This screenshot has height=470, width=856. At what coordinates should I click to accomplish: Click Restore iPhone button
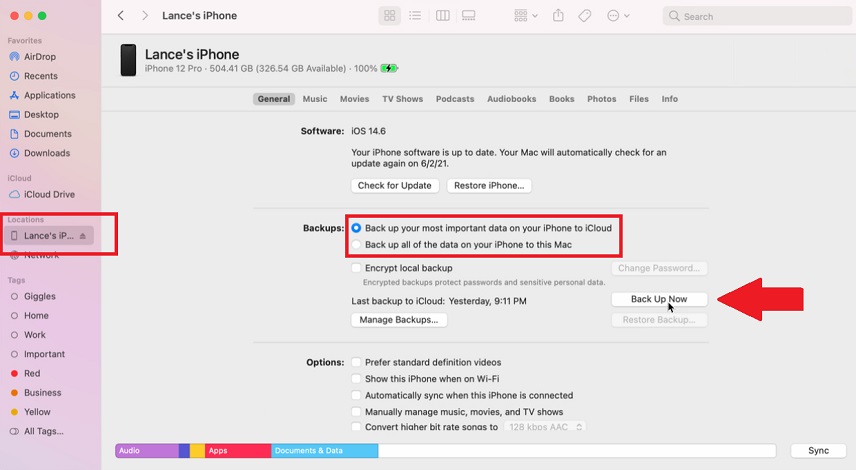pyautogui.click(x=489, y=186)
